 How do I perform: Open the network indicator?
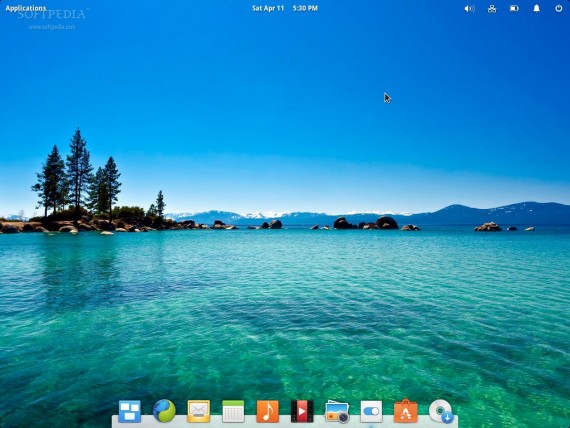point(492,8)
